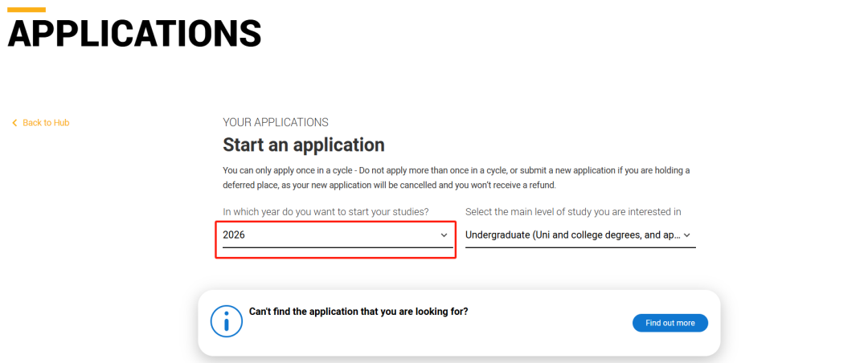Open the main level of study dropdown
This screenshot has height=363, width=868.
[580, 235]
